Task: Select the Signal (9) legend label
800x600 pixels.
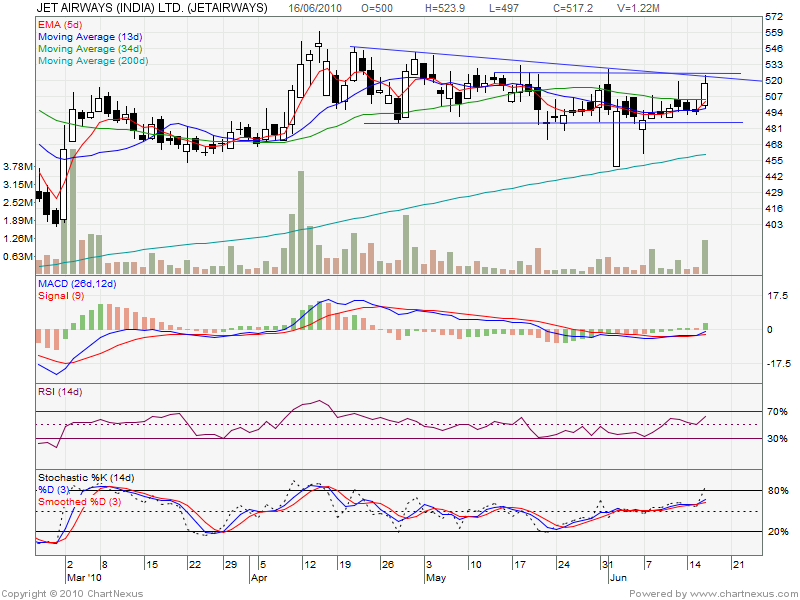Action: [61, 297]
